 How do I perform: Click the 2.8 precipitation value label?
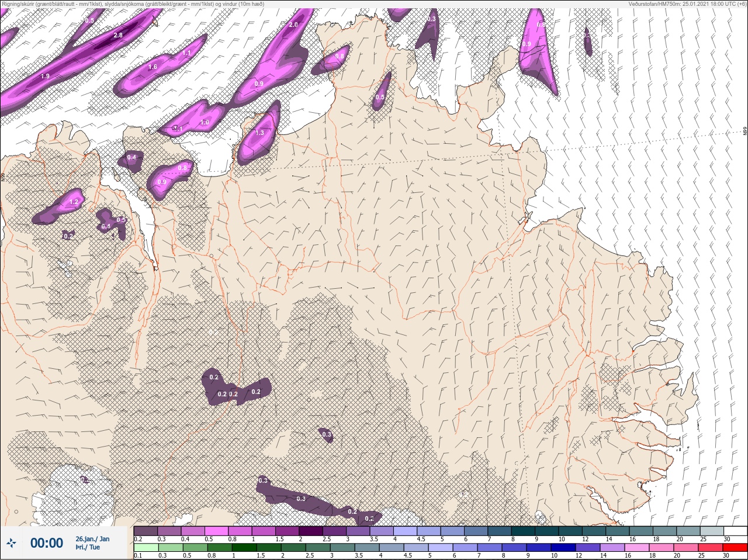click(x=118, y=36)
